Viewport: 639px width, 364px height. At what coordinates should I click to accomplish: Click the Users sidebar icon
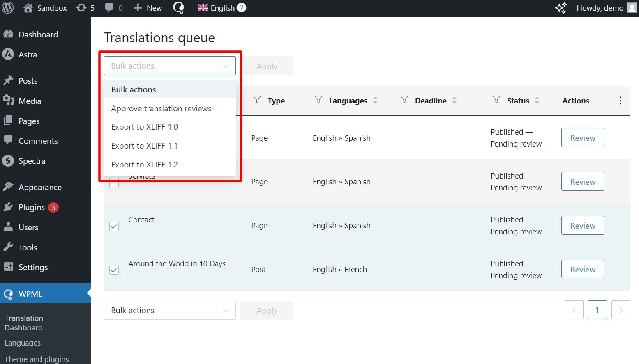(8, 227)
